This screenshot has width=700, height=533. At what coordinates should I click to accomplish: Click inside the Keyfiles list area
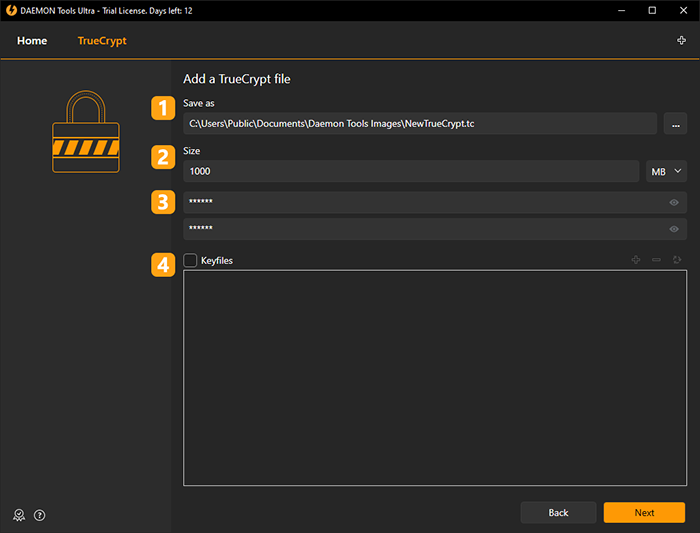tap(435, 378)
